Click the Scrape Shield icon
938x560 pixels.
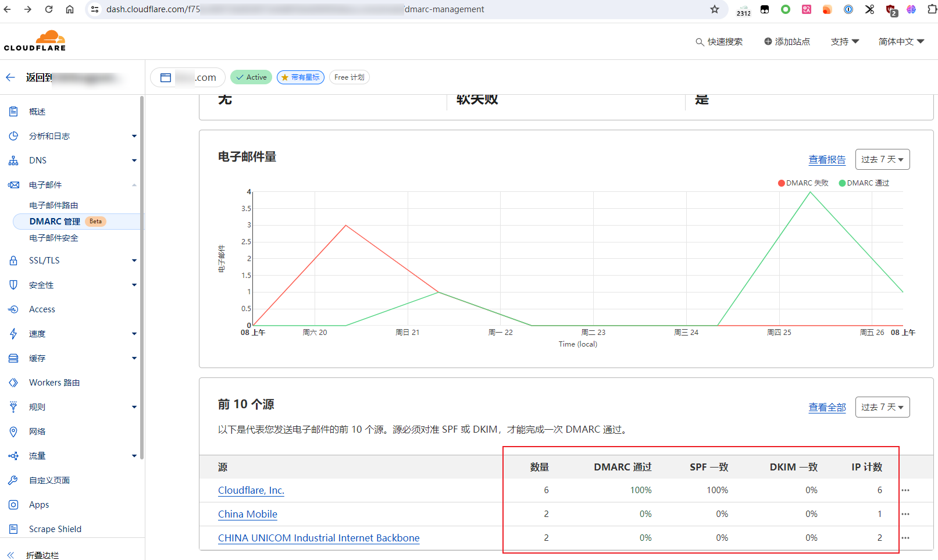click(x=13, y=529)
